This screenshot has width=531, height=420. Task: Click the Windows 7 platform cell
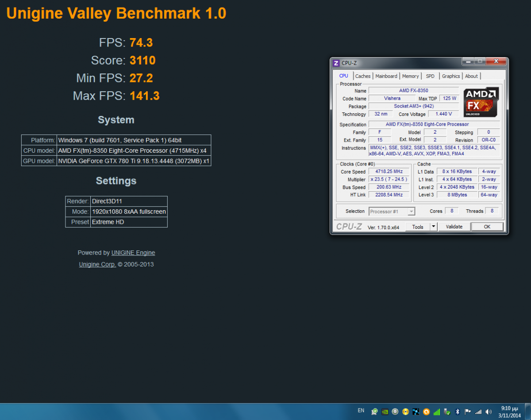134,140
